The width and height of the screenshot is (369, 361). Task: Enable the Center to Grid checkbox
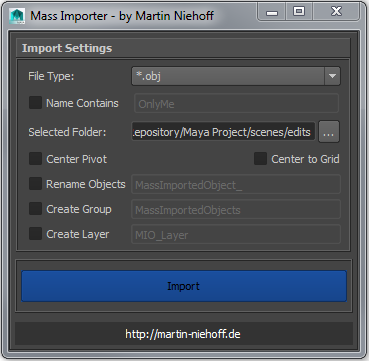pos(260,159)
